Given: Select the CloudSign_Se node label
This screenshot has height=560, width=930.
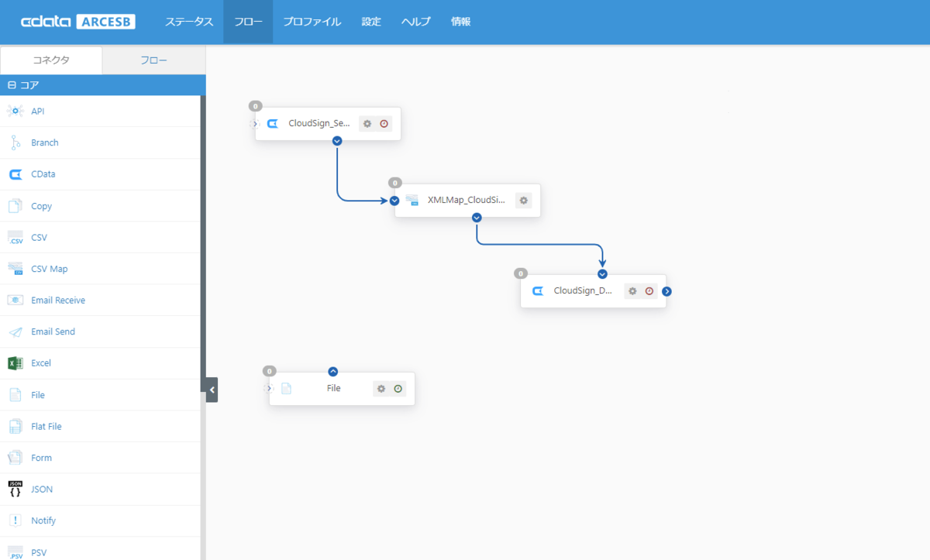Looking at the screenshot, I should pos(319,124).
